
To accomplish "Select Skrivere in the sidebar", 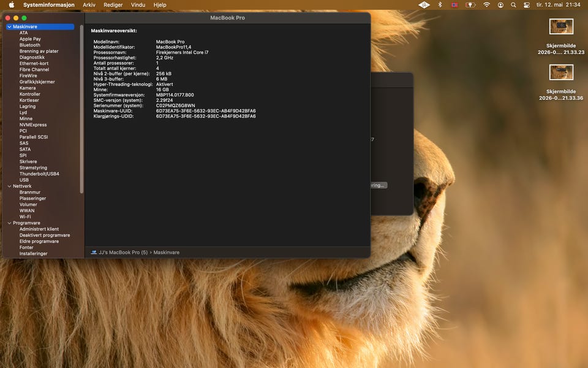I will coord(28,161).
